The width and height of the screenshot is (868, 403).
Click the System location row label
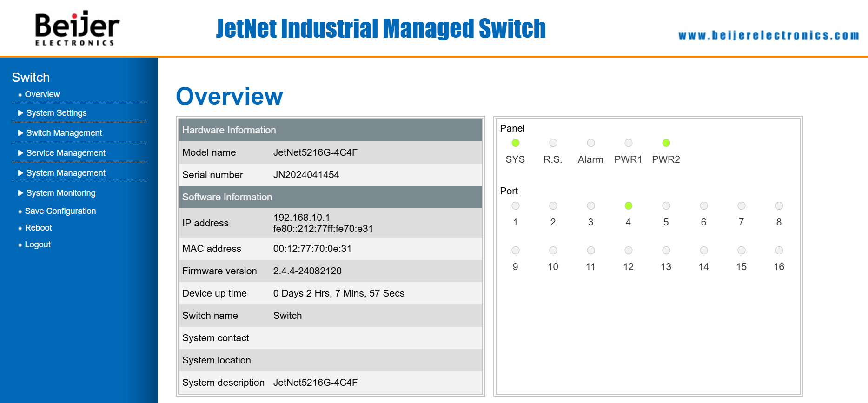[217, 360]
